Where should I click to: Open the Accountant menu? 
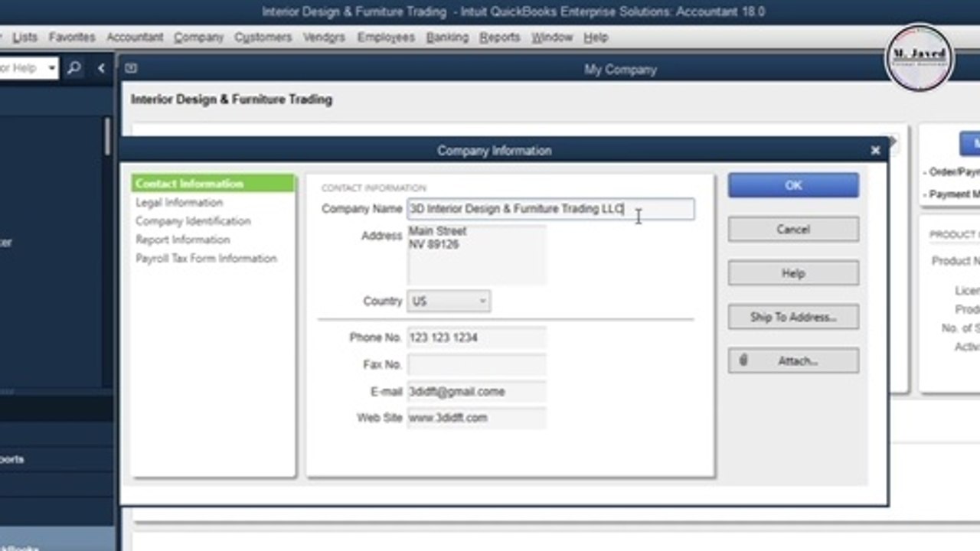tap(135, 37)
